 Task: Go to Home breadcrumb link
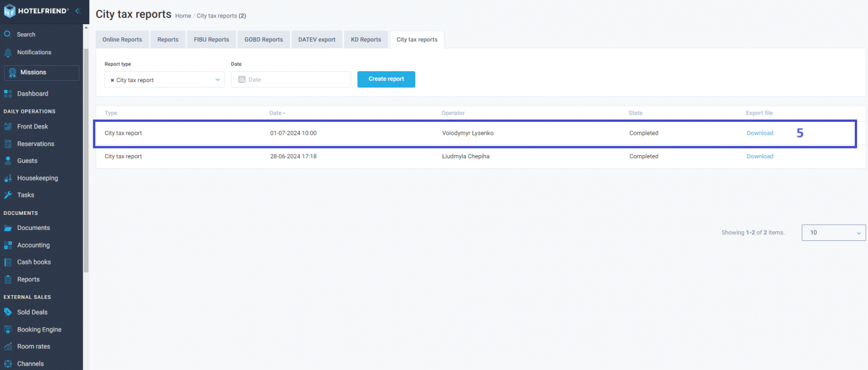[183, 16]
